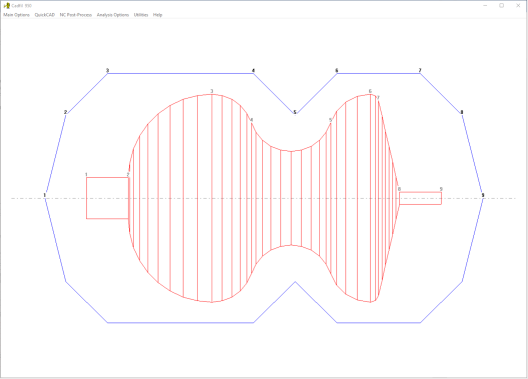Select red profile point label 7
Screen dimensions: 528x379
[378, 98]
